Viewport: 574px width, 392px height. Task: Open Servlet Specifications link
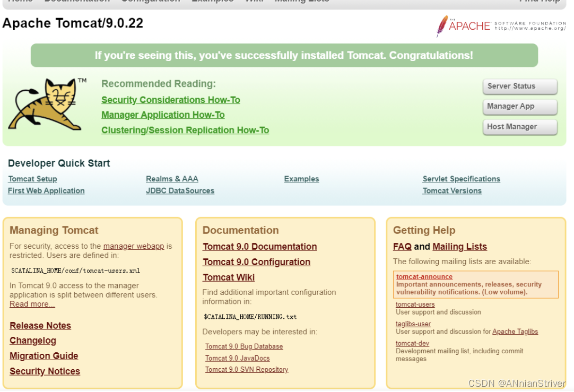pyautogui.click(x=461, y=179)
